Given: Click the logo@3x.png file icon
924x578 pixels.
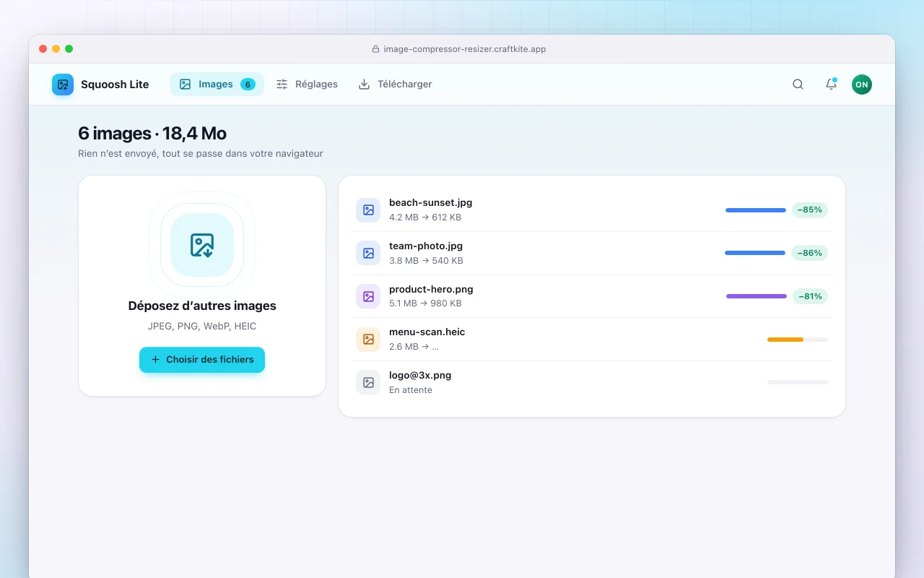Looking at the screenshot, I should [368, 382].
